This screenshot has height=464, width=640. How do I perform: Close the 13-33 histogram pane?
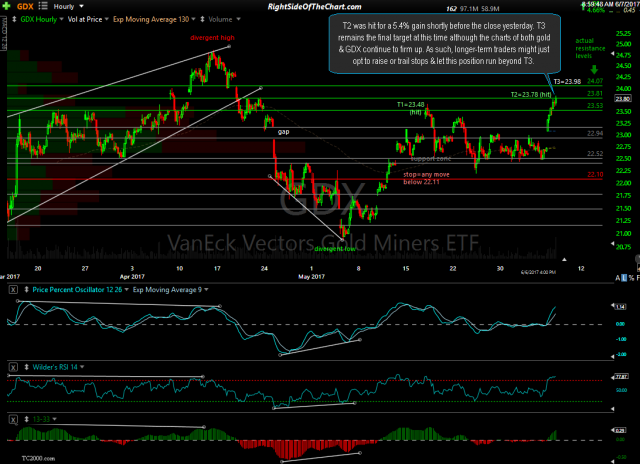13,419
